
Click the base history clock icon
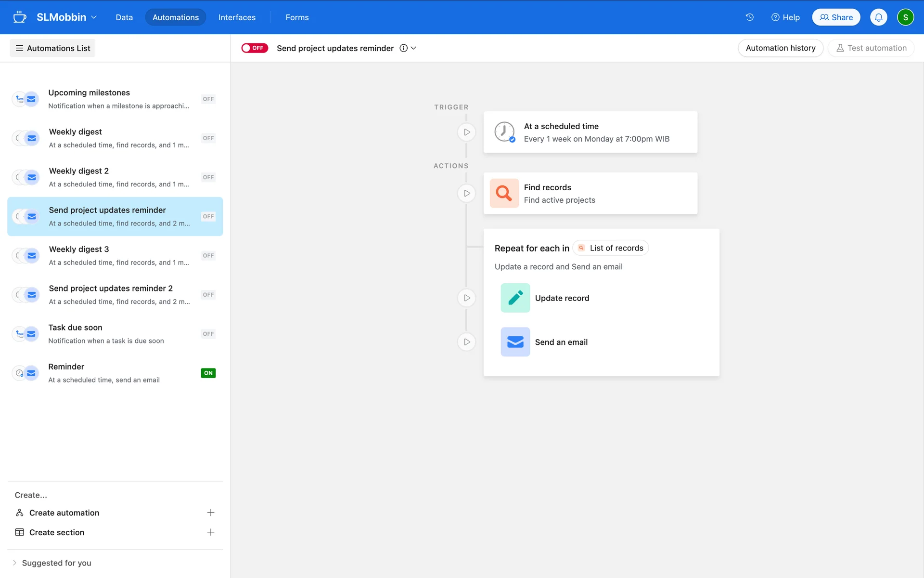[x=749, y=17]
